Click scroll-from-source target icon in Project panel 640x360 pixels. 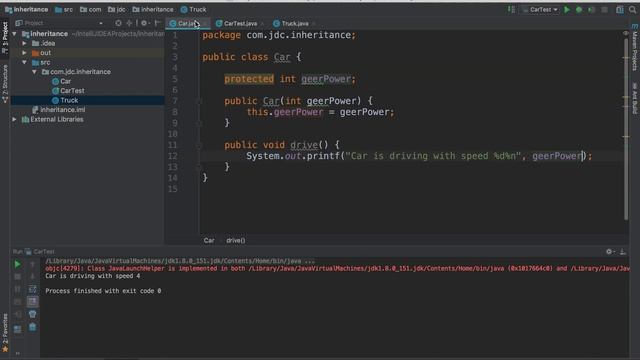pyautogui.click(x=118, y=23)
